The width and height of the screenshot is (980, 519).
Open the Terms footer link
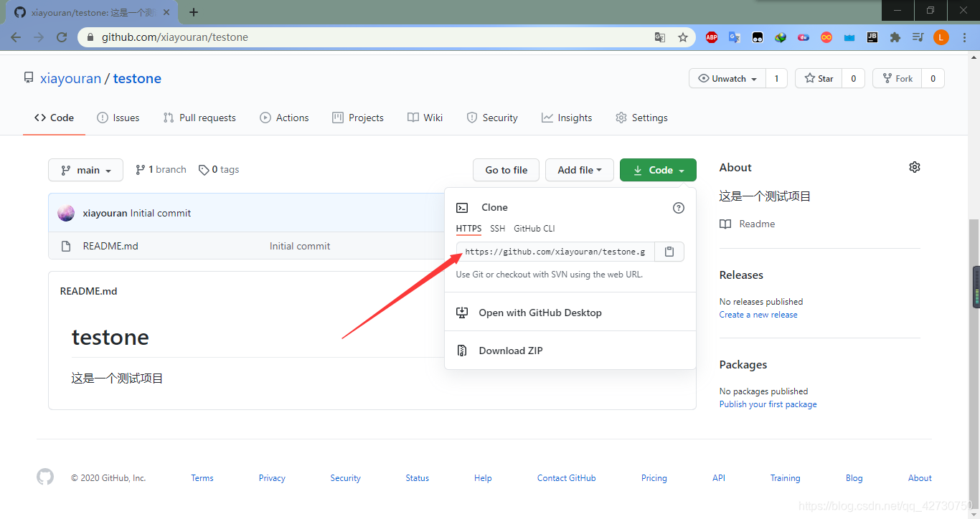coord(202,478)
